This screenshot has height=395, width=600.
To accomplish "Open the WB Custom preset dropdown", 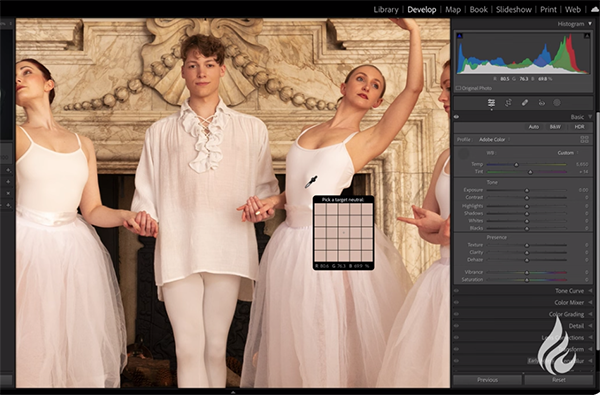I will 568,153.
